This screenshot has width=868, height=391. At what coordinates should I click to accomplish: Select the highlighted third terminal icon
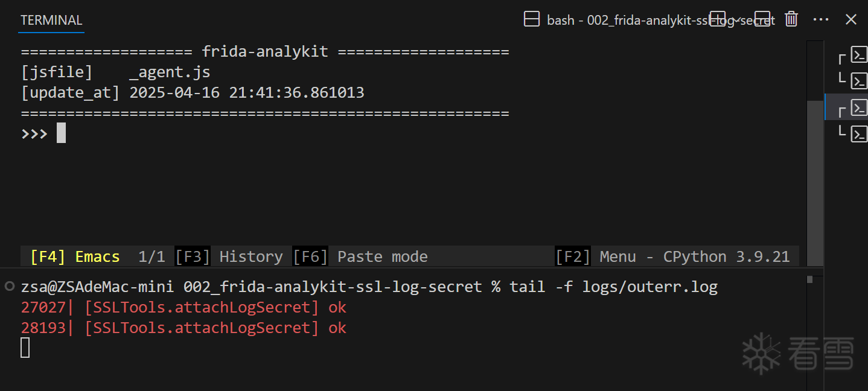(x=859, y=108)
